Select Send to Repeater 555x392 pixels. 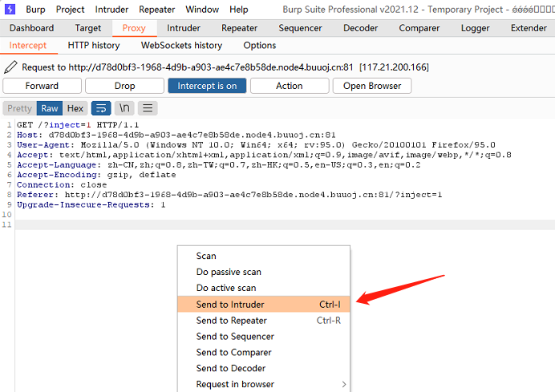click(264, 320)
